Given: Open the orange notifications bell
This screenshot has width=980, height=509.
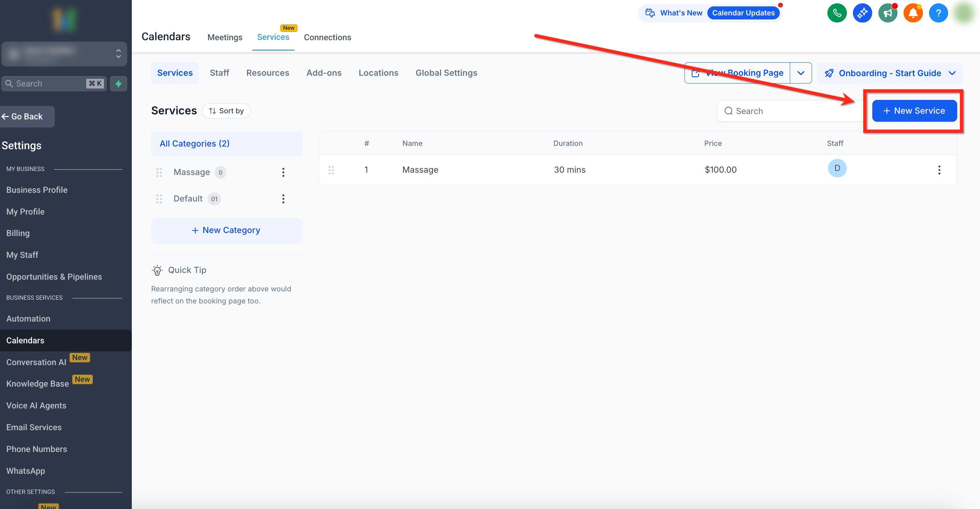Looking at the screenshot, I should [913, 13].
